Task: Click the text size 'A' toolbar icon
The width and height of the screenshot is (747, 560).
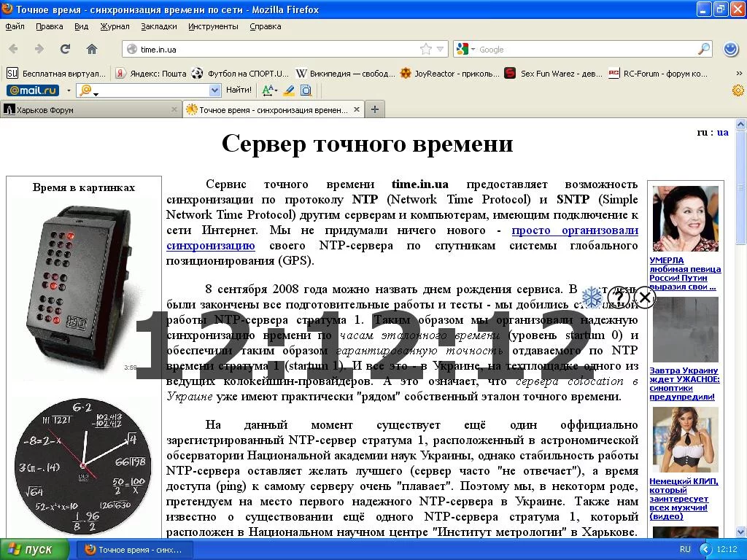Action: coord(268,90)
